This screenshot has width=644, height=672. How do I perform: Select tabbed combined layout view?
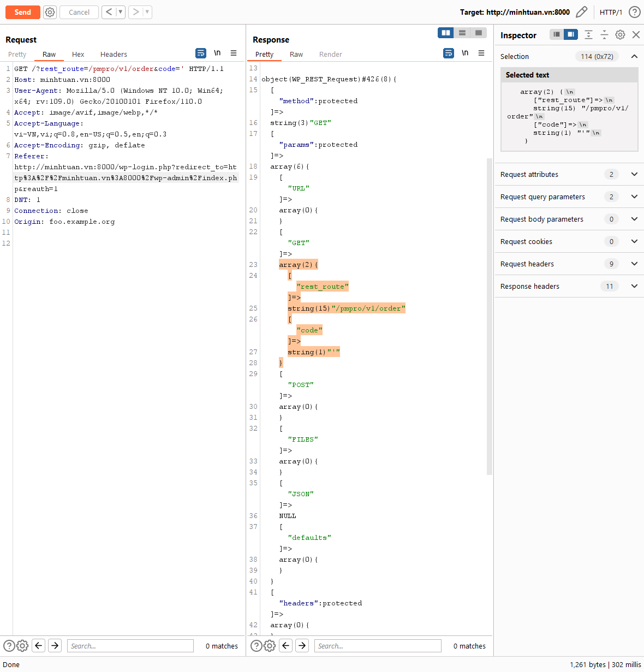(x=478, y=33)
